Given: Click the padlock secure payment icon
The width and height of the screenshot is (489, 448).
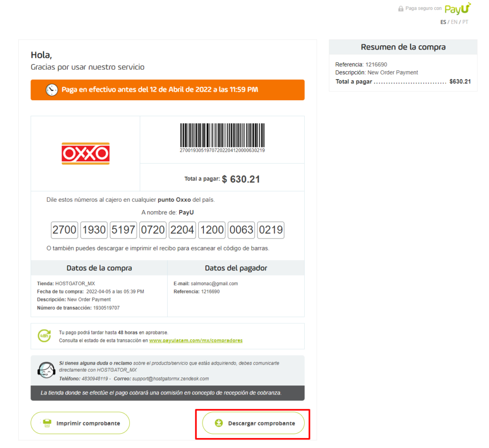Looking at the screenshot, I should point(401,9).
